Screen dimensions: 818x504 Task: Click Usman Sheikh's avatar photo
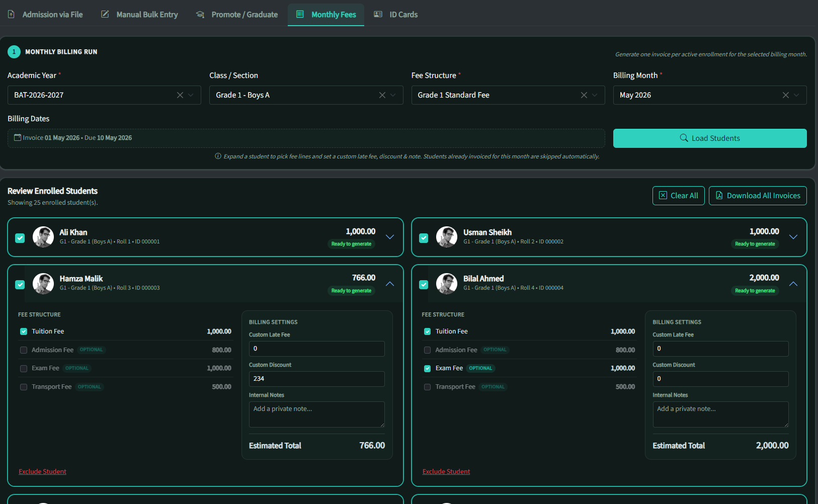pyautogui.click(x=447, y=237)
